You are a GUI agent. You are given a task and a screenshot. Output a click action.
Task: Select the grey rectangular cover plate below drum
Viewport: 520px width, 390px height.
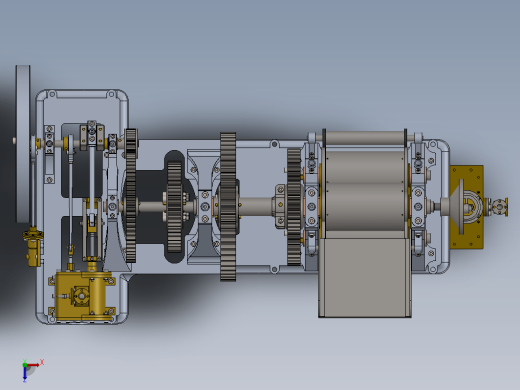(x=365, y=277)
